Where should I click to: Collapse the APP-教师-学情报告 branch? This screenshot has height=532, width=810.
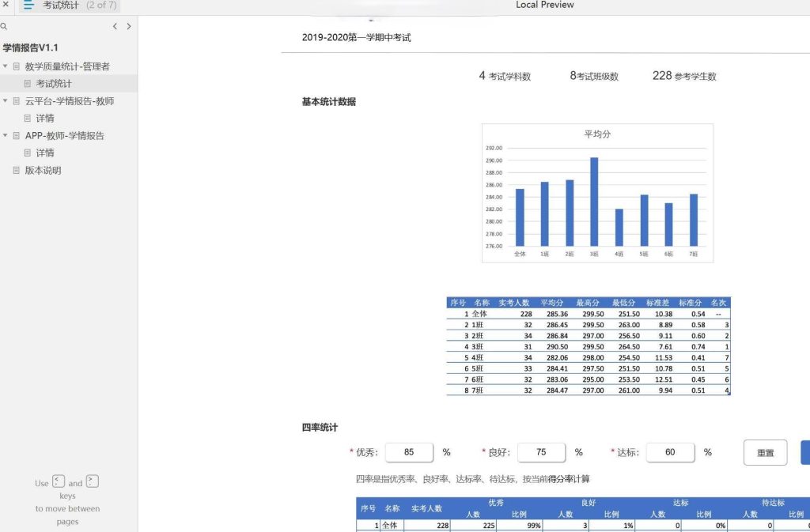[x=6, y=135]
